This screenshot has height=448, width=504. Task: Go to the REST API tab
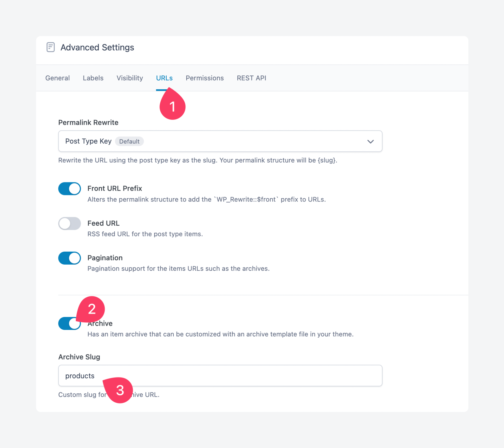[x=251, y=78]
